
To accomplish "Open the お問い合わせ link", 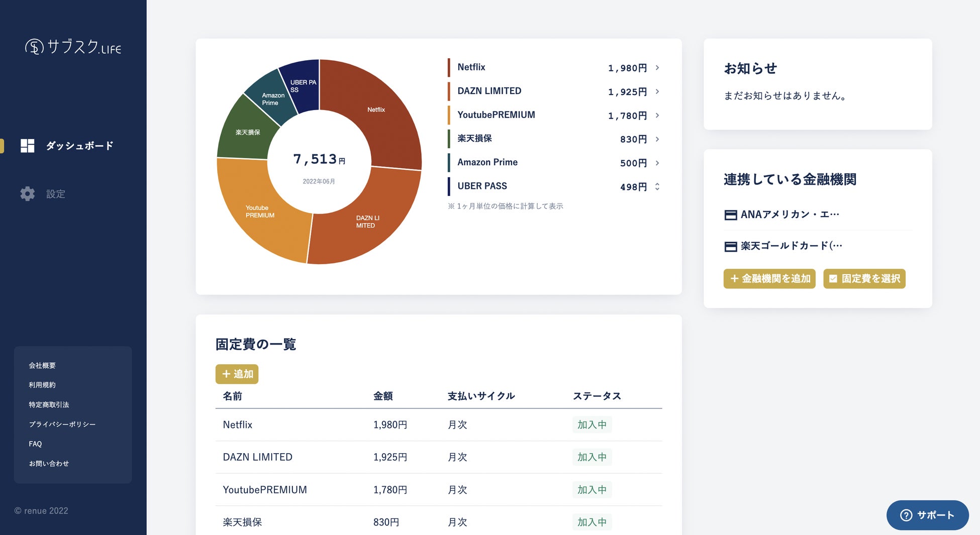I will tap(49, 464).
